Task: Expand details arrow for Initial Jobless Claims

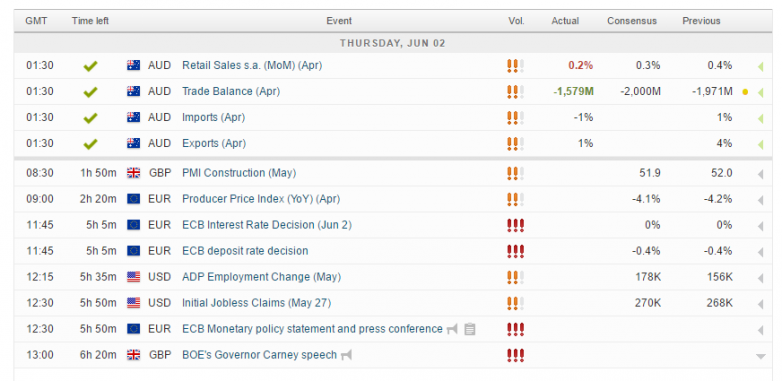Action: point(761,304)
